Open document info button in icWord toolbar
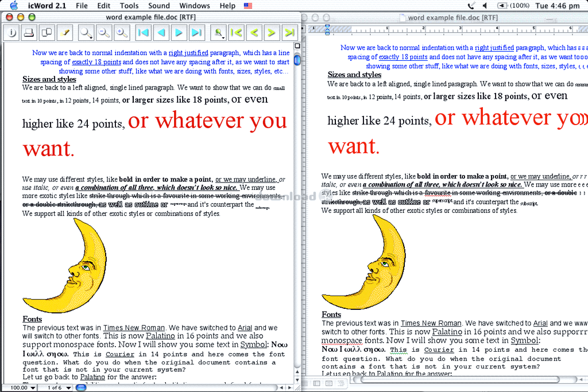588x392 pixels. (x=11, y=33)
